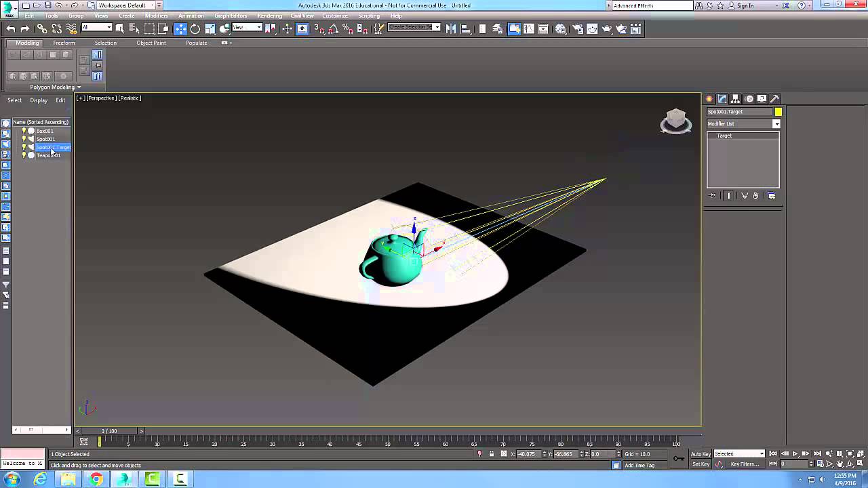Screen dimensions: 868x488
Task: Activate the Select and Rotate tool
Action: (x=195, y=28)
